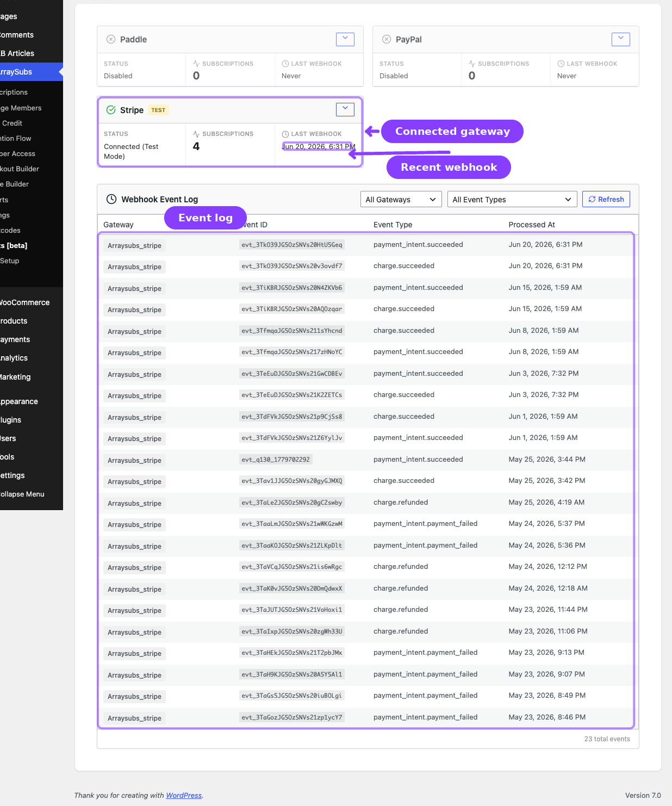Click the Paddle disabled status icon
Screen dimensions: 672x806
(x=111, y=39)
